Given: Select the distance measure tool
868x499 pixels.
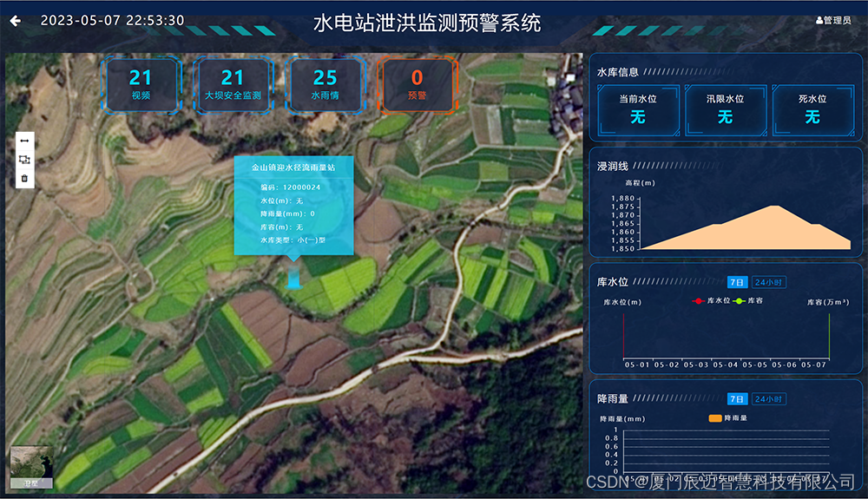Looking at the screenshot, I should [24, 141].
